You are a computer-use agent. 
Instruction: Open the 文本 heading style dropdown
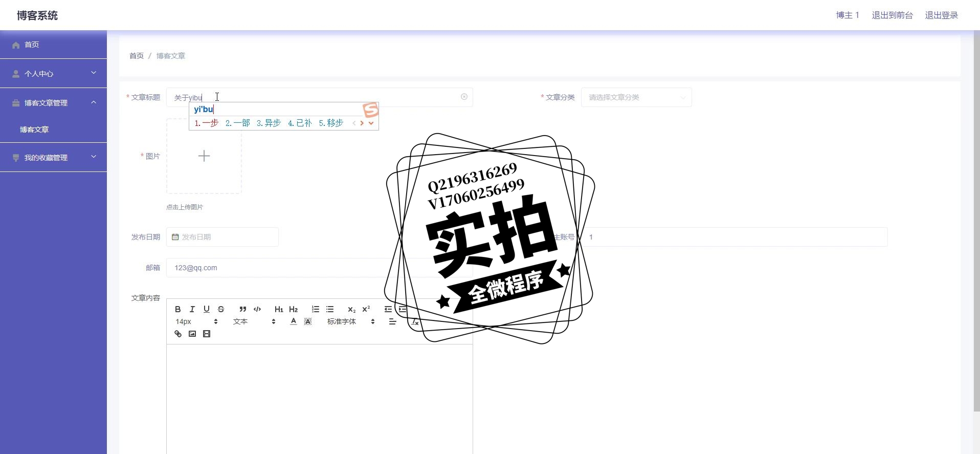pos(254,321)
